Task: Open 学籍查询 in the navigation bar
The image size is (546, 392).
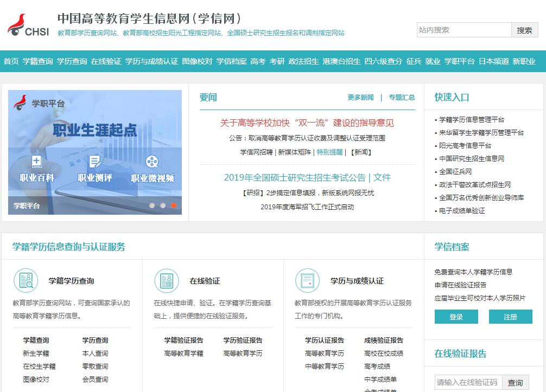Action: tap(37, 62)
